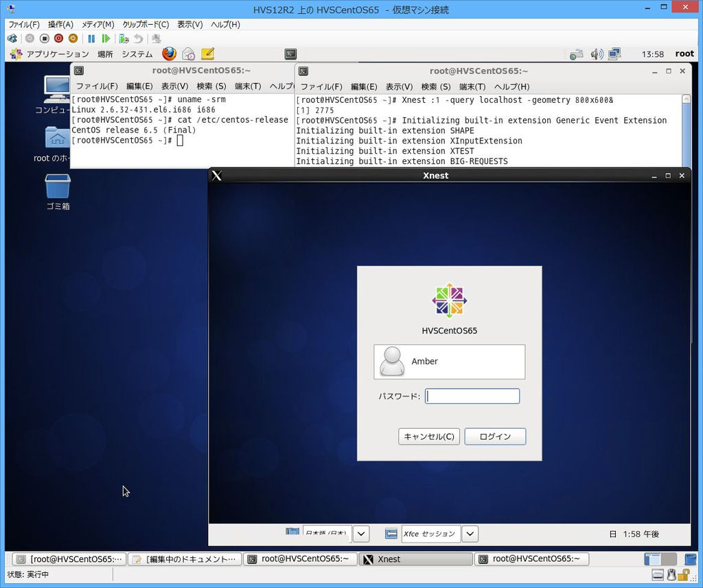The width and height of the screenshot is (703, 588).
Task: Open the language dropdown arrow in Xnest
Action: coord(361,534)
